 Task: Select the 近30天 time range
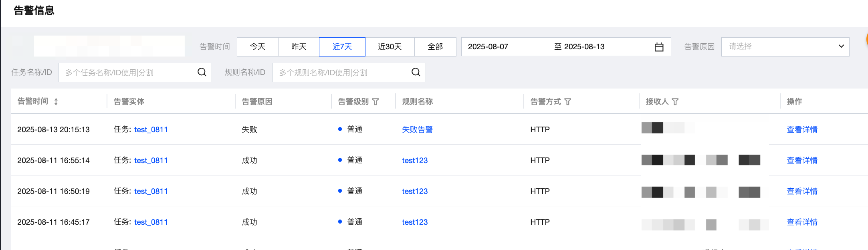(390, 47)
